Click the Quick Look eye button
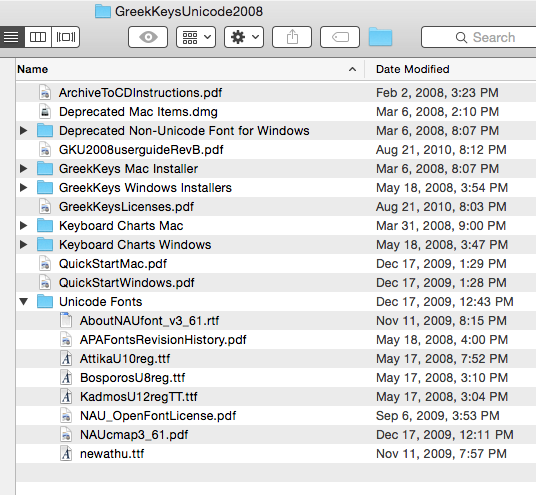Screen dimensions: 536x495 point(148,37)
